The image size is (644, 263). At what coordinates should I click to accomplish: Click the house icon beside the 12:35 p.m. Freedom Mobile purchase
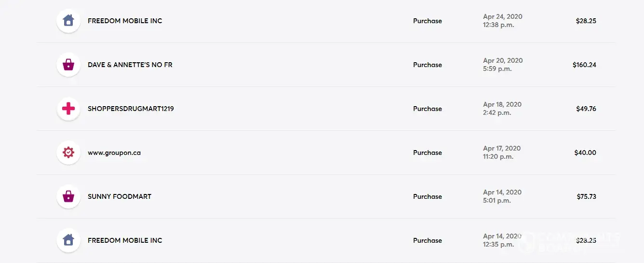coord(68,240)
